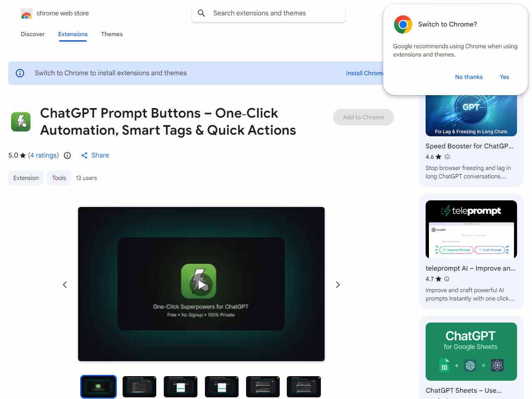The image size is (532, 399).
Task: Click info icon beside Speed Booster rating
Action: pos(447,157)
